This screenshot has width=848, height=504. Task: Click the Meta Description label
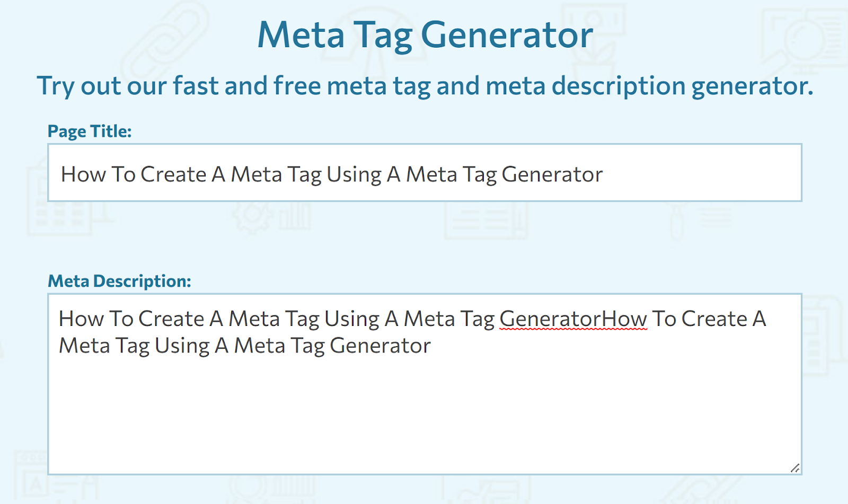(x=119, y=281)
